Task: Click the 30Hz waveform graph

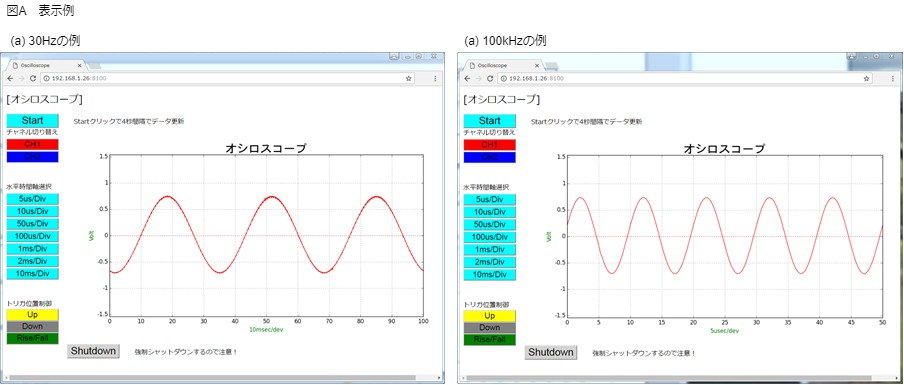Action: (266, 235)
